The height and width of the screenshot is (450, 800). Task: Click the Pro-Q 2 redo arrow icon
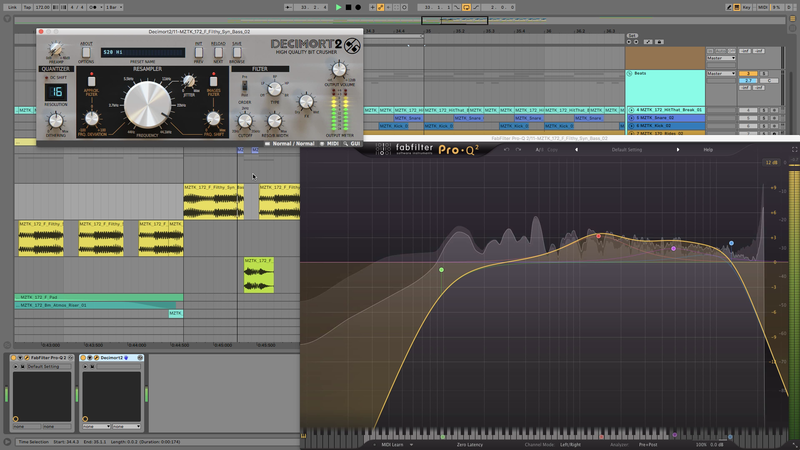[x=518, y=149]
